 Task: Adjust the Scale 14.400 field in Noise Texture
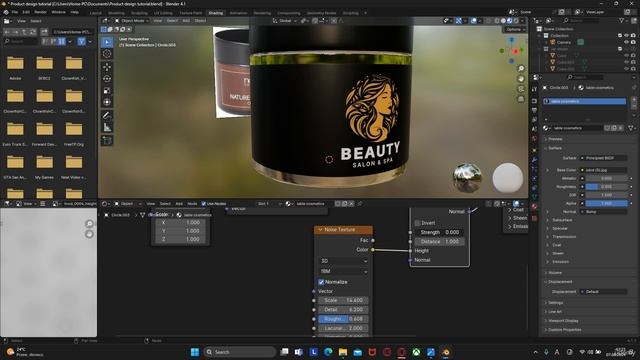click(343, 300)
